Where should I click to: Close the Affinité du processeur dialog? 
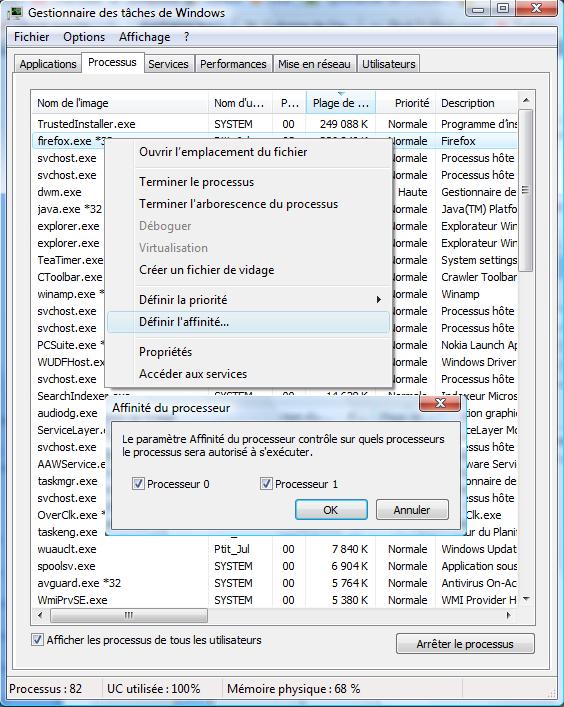pos(440,403)
